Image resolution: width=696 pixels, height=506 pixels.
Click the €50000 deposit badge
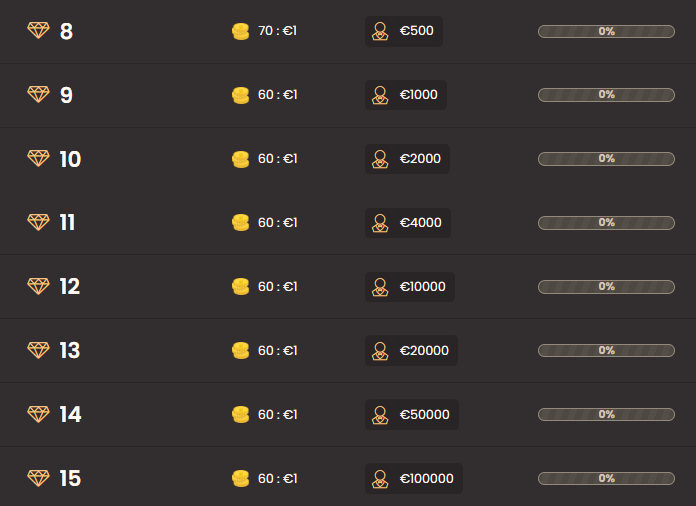click(412, 415)
